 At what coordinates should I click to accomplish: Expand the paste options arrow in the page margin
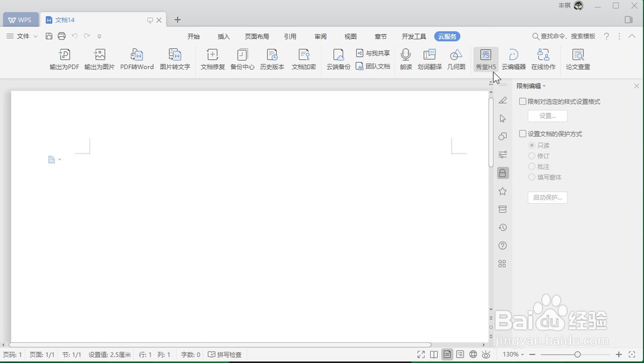pos(59,159)
